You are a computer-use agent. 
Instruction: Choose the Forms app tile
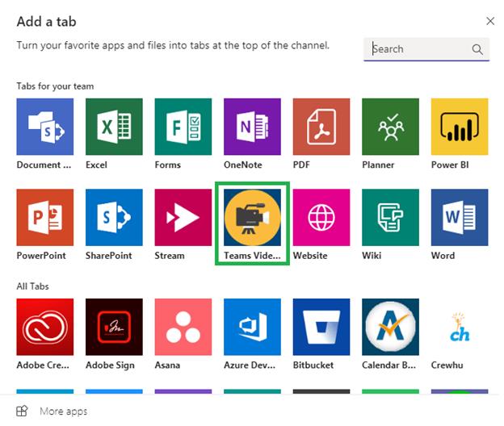pos(183,127)
